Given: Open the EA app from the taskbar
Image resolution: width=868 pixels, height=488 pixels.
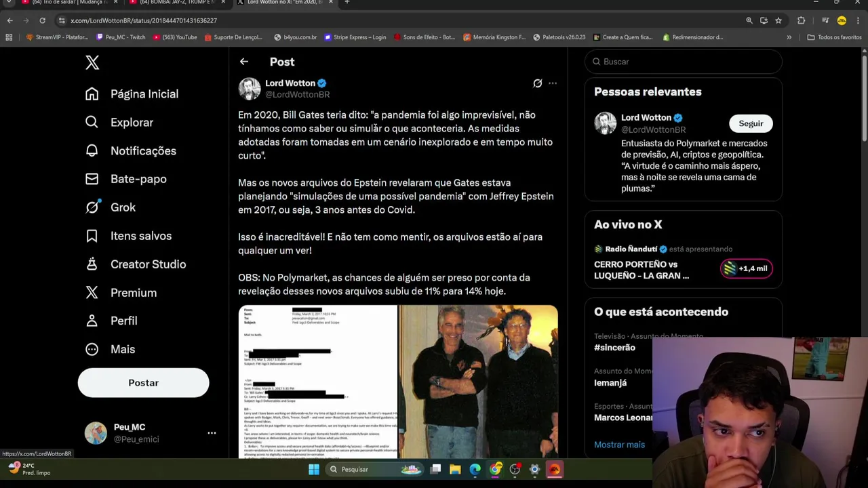Looking at the screenshot, I should tap(555, 469).
